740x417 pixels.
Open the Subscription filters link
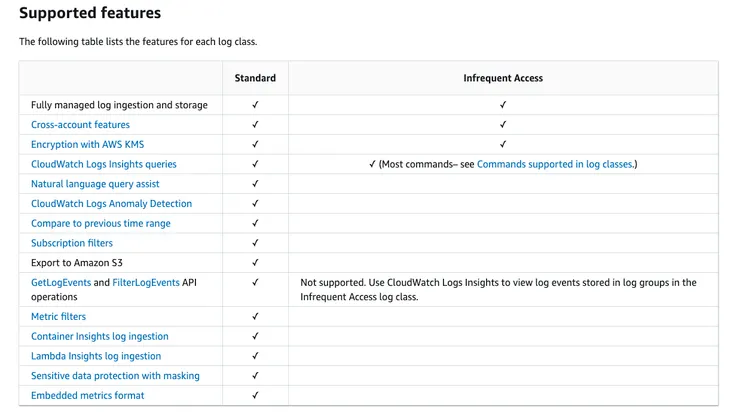point(72,243)
